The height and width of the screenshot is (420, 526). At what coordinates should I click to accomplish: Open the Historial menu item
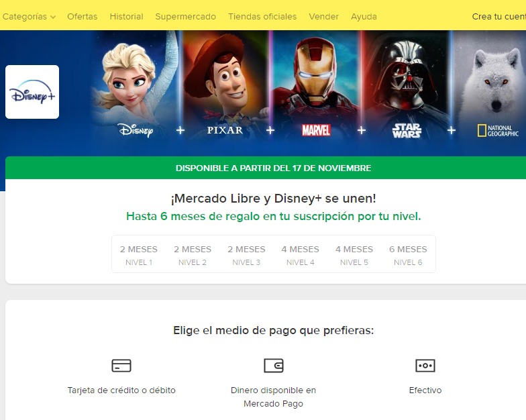[x=126, y=16]
